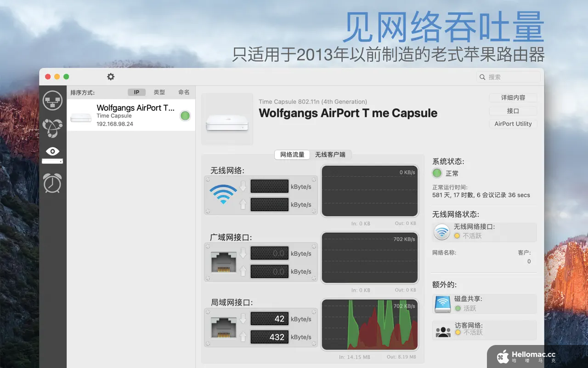Click the yellow minimize window button
This screenshot has width=588, height=368.
pos(57,77)
